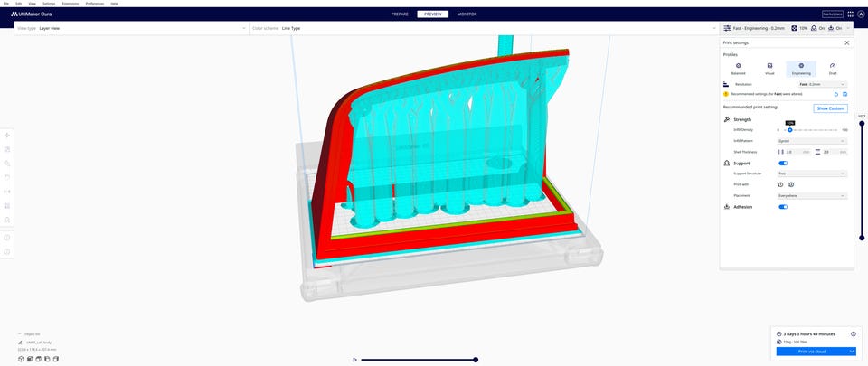Switch to right view camera icon
This screenshot has width=868, height=366.
click(x=55, y=359)
